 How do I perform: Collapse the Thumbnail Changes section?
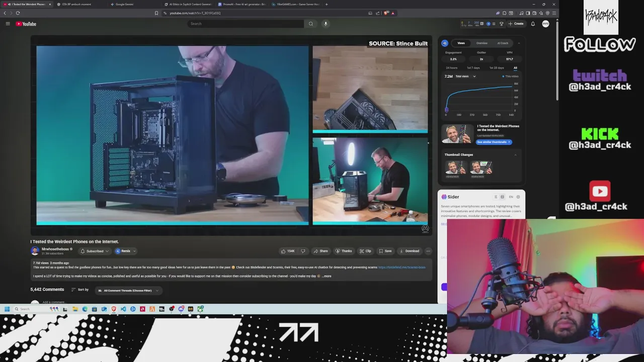515,155
